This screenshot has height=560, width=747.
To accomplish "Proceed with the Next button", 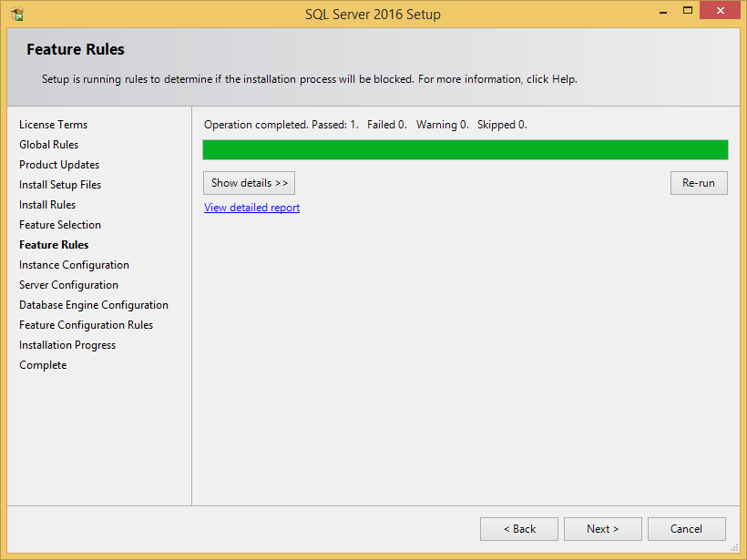I will (603, 529).
